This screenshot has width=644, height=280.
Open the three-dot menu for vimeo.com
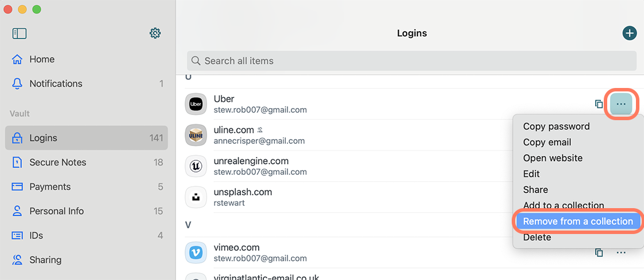pyautogui.click(x=621, y=252)
